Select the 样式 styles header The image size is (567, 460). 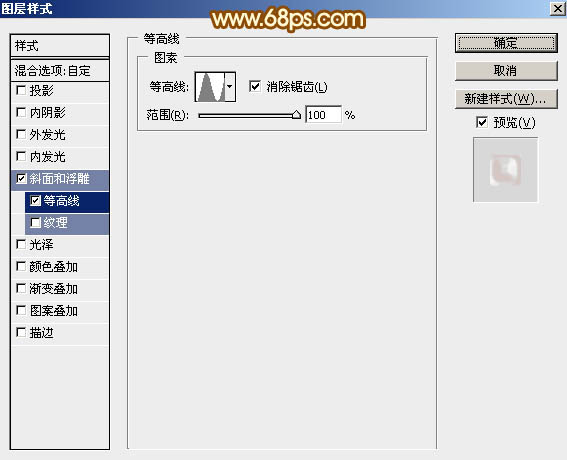click(x=60, y=46)
